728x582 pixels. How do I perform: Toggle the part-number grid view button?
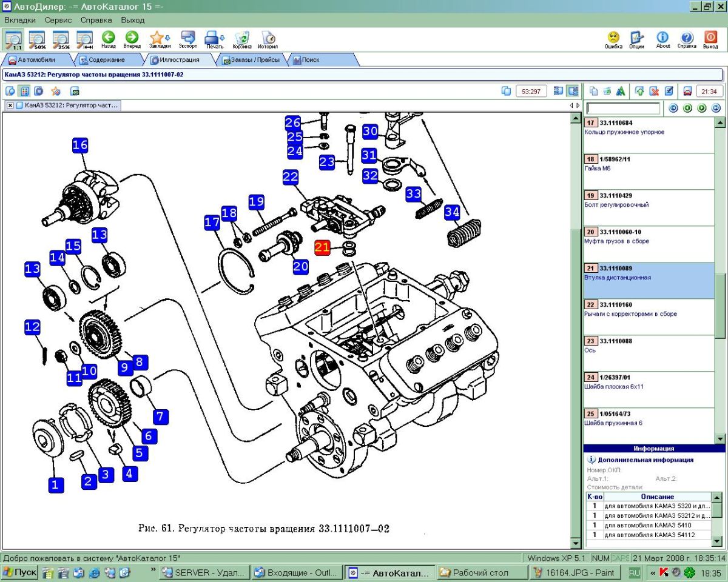pyautogui.click(x=24, y=91)
